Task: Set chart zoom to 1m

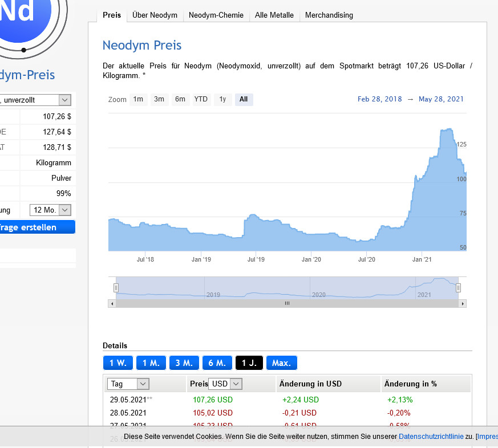Action: [x=138, y=99]
